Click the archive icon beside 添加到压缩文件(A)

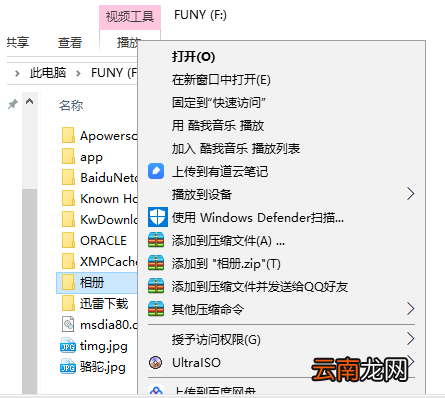(x=156, y=240)
